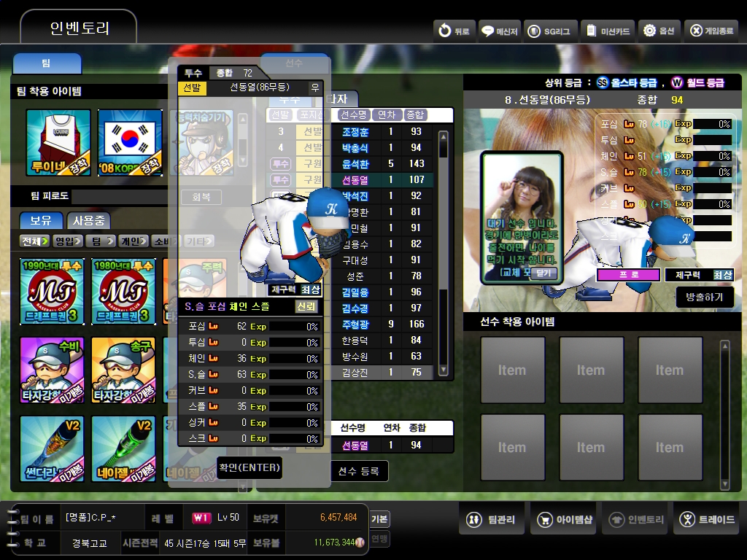Screen dimensions: 747x560
Task: Switch to the 선수 tab
Action: coord(294,63)
